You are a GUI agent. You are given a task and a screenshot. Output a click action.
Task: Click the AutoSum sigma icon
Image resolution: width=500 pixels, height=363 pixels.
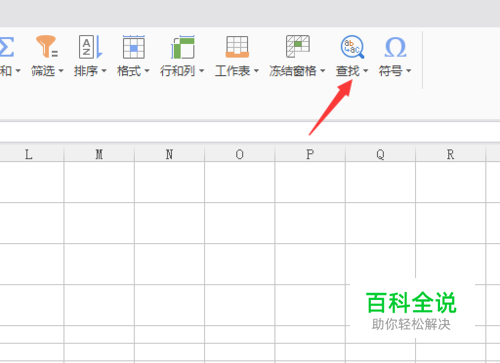pyautogui.click(x=7, y=47)
